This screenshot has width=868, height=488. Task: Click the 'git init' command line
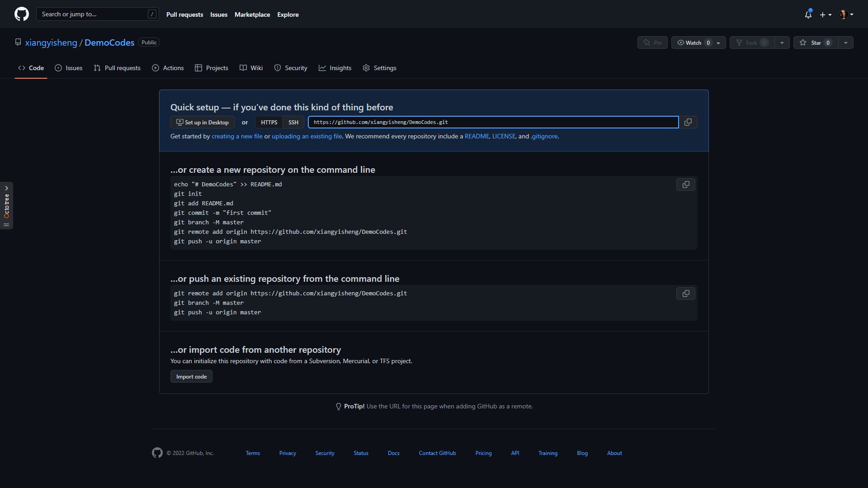(188, 194)
